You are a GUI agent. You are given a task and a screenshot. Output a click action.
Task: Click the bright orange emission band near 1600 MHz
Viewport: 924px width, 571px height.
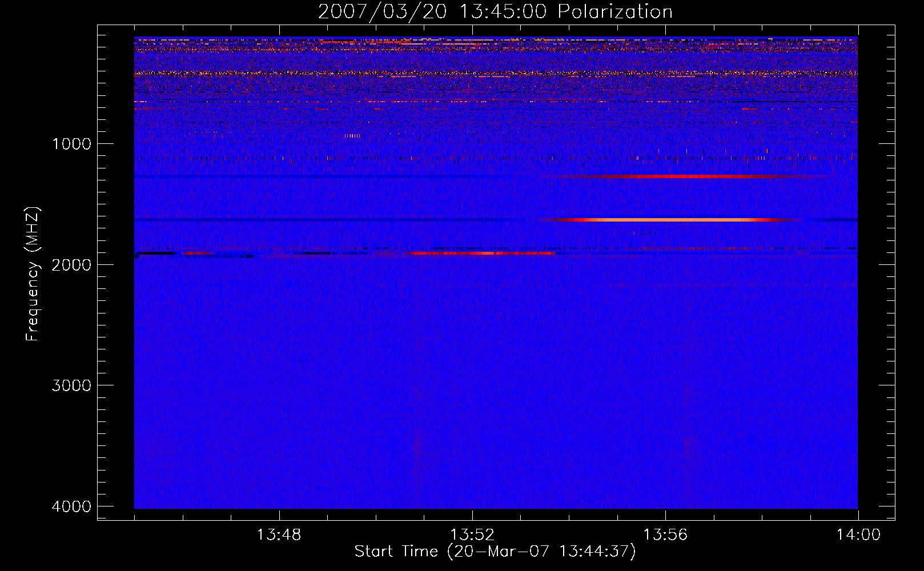coord(671,219)
